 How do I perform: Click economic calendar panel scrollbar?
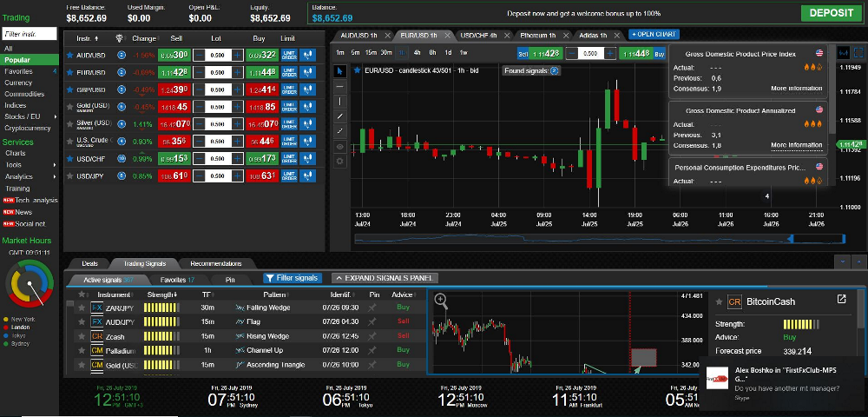click(x=832, y=89)
